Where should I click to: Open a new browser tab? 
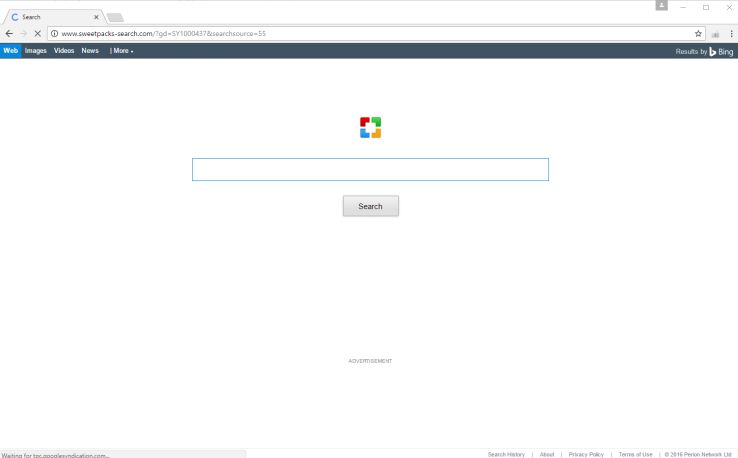(x=115, y=17)
